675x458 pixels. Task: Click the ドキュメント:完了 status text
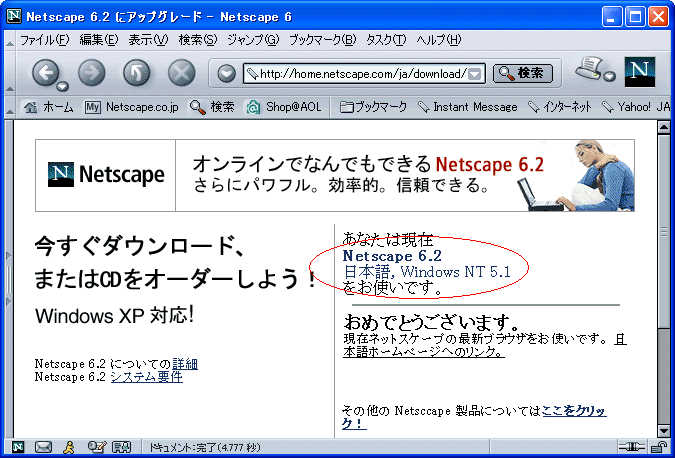[205, 448]
